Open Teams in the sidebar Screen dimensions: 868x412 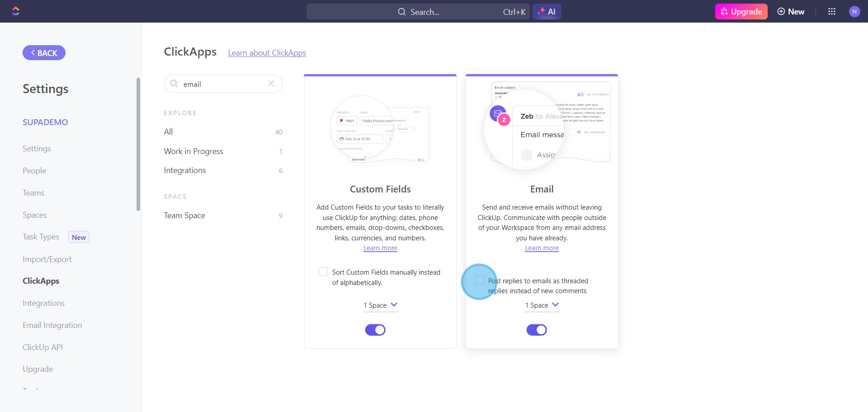pyautogui.click(x=33, y=193)
